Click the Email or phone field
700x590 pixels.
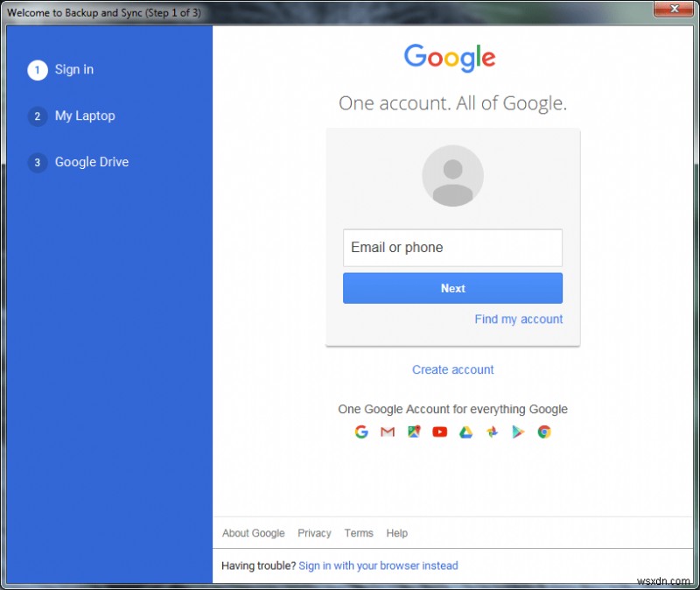[452, 248]
